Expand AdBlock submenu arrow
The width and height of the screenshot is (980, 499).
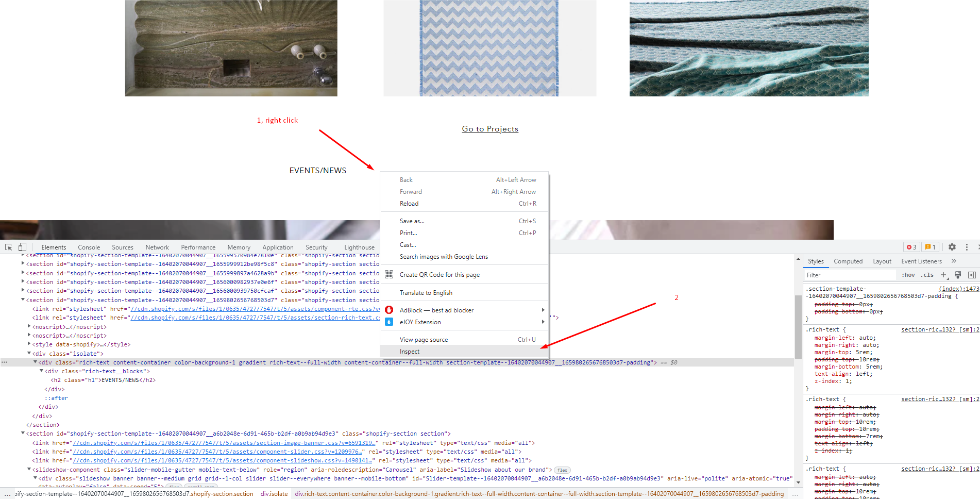(x=543, y=310)
